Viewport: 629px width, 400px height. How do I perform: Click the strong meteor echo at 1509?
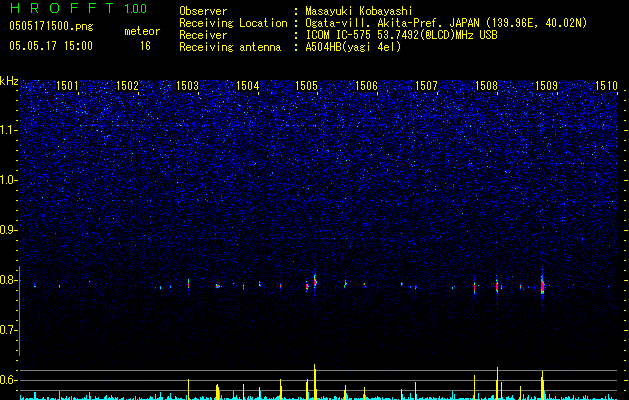[x=542, y=286]
